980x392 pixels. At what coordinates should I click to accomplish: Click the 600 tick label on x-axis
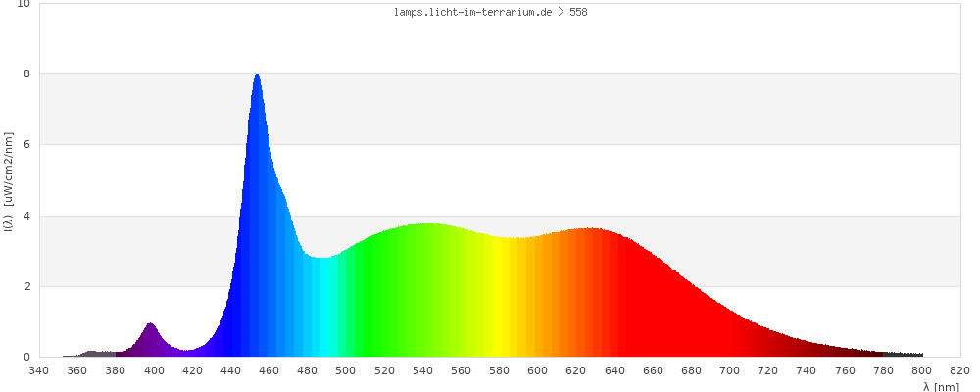pyautogui.click(x=537, y=370)
